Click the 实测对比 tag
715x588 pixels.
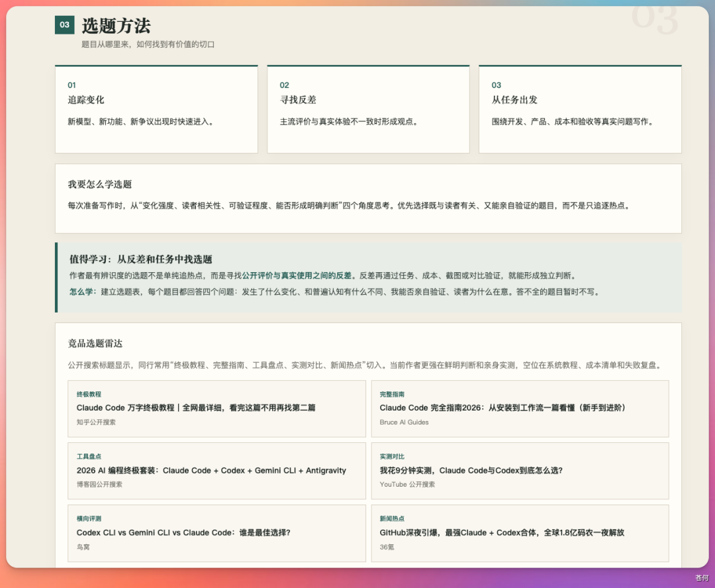[x=392, y=457]
